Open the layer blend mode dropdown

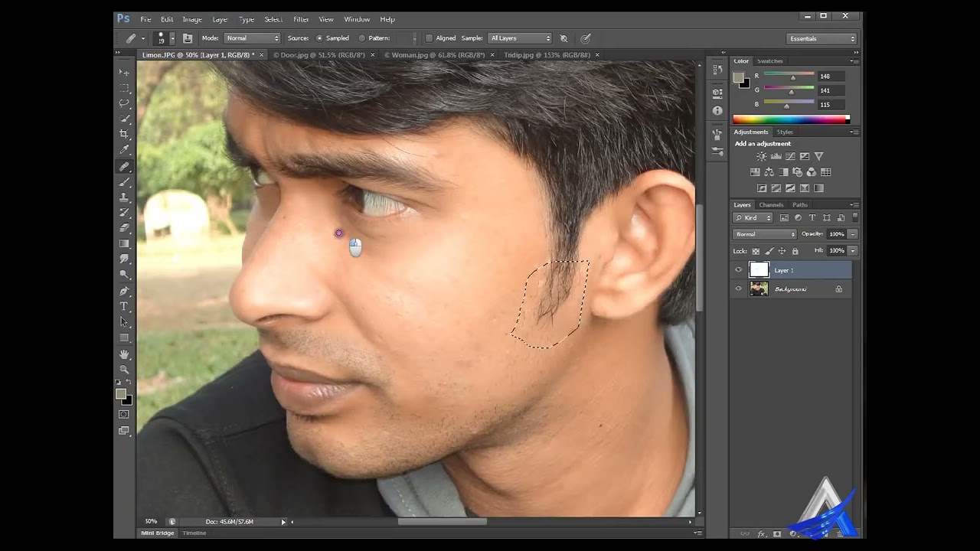[765, 234]
